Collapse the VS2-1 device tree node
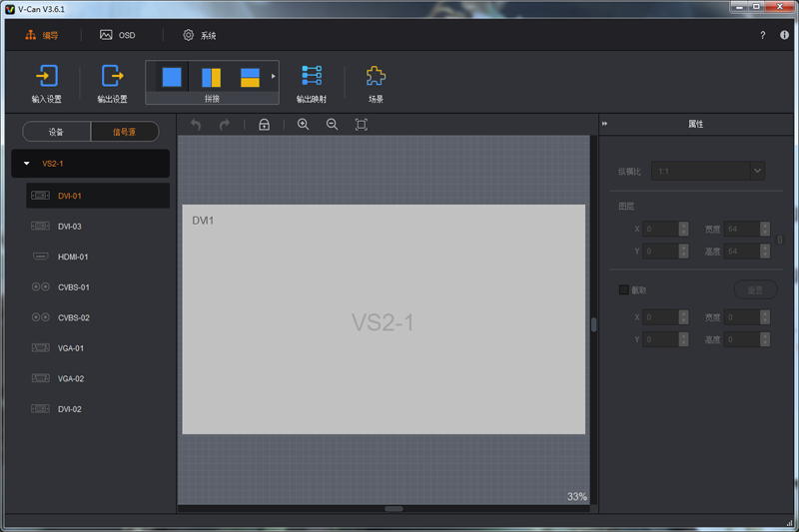Viewport: 799px width, 532px height. (27, 163)
